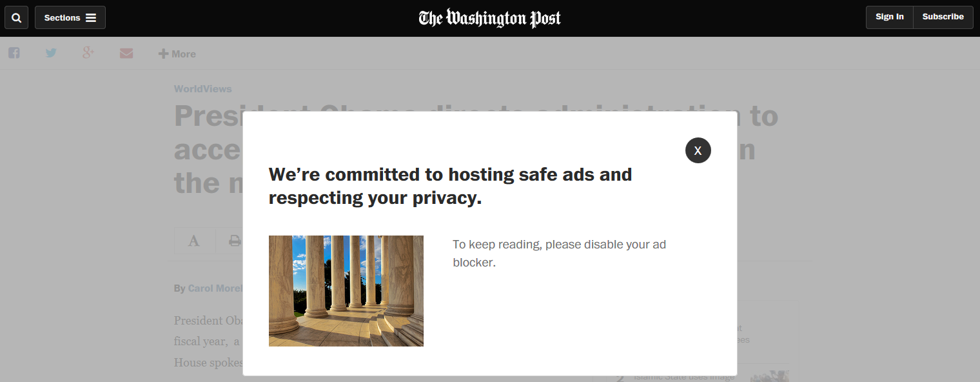Share the article via the Twitter icon
The width and height of the screenshot is (980, 382).
pos(51,54)
